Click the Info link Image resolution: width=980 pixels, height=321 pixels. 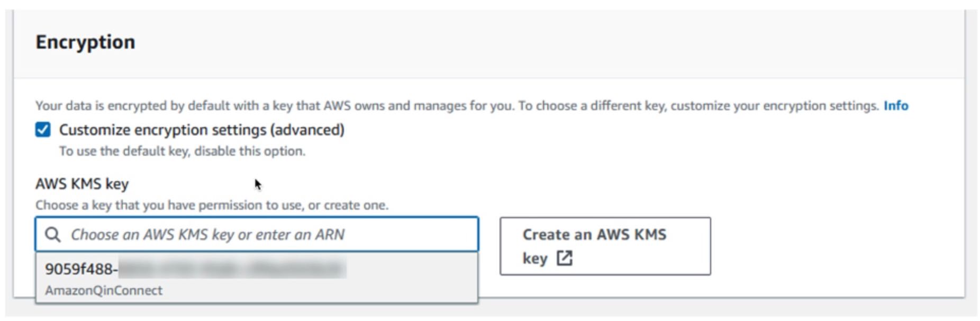pos(895,106)
